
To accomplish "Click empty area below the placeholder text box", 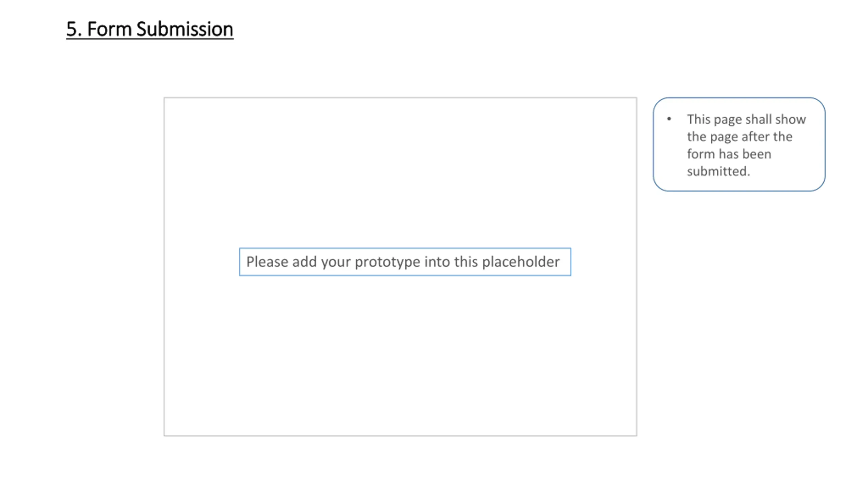I will [400, 356].
